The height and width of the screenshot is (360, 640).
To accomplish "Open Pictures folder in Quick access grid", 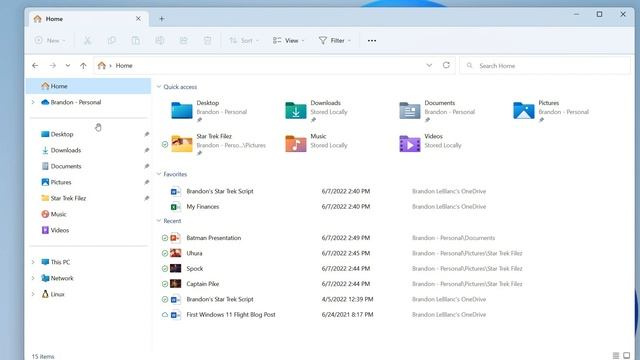I will (551, 111).
